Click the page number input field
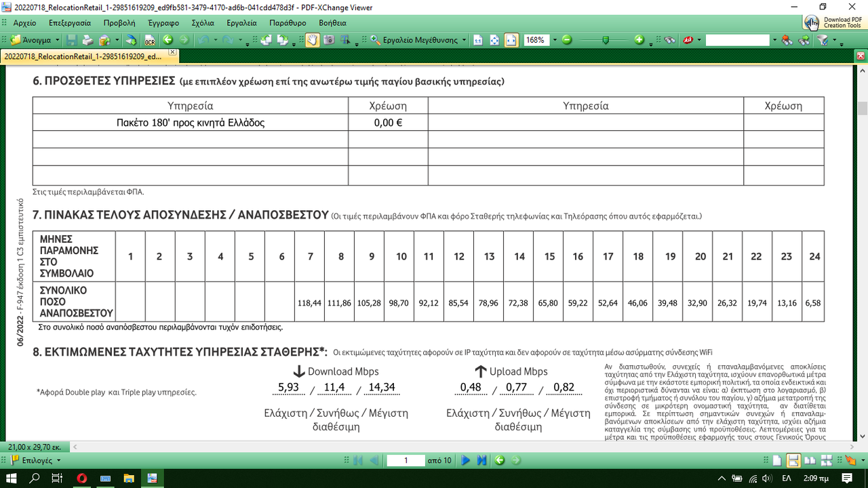This screenshot has width=868, height=488. coord(406,460)
